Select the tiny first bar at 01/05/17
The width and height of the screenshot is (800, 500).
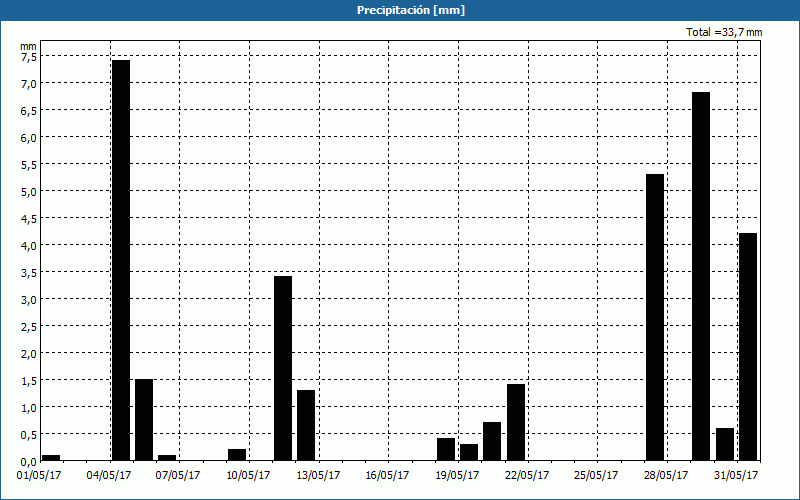pyautogui.click(x=51, y=457)
